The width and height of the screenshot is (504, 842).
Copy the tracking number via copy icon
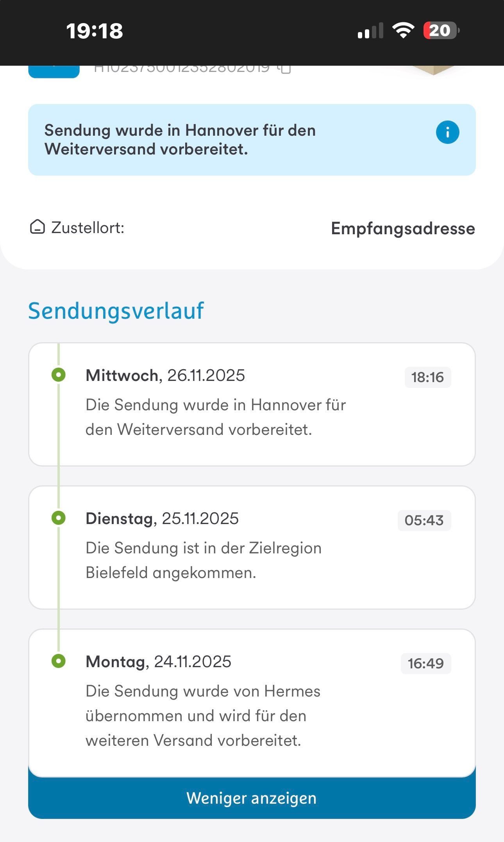pyautogui.click(x=285, y=69)
